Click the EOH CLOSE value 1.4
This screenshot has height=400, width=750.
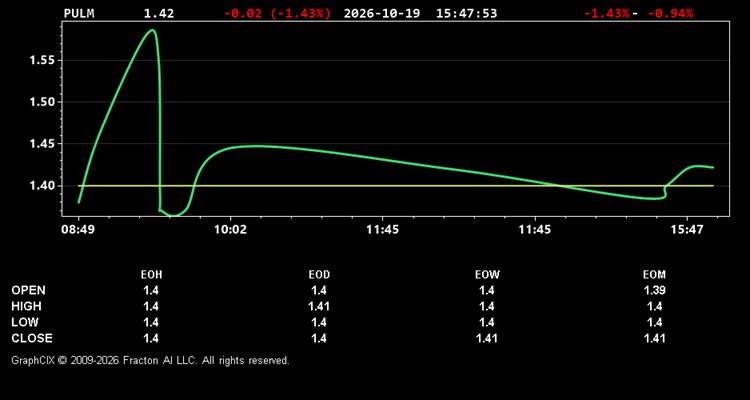(x=151, y=338)
